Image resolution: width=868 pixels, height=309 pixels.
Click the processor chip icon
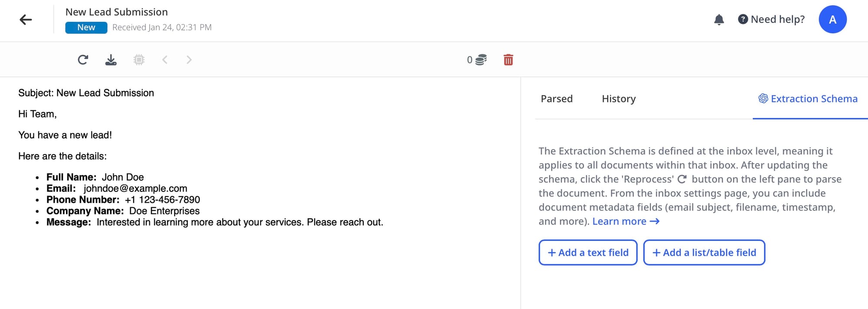pyautogui.click(x=139, y=60)
